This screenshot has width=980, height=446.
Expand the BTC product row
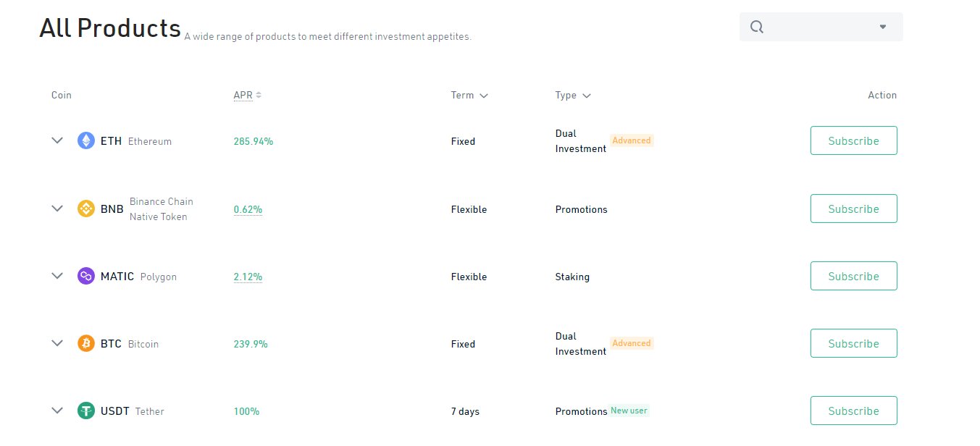58,343
